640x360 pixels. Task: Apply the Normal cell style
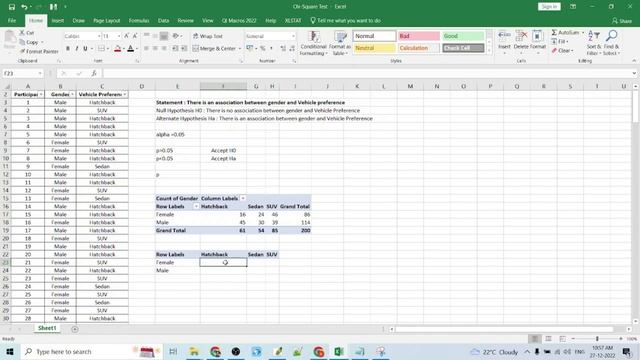pyautogui.click(x=374, y=36)
